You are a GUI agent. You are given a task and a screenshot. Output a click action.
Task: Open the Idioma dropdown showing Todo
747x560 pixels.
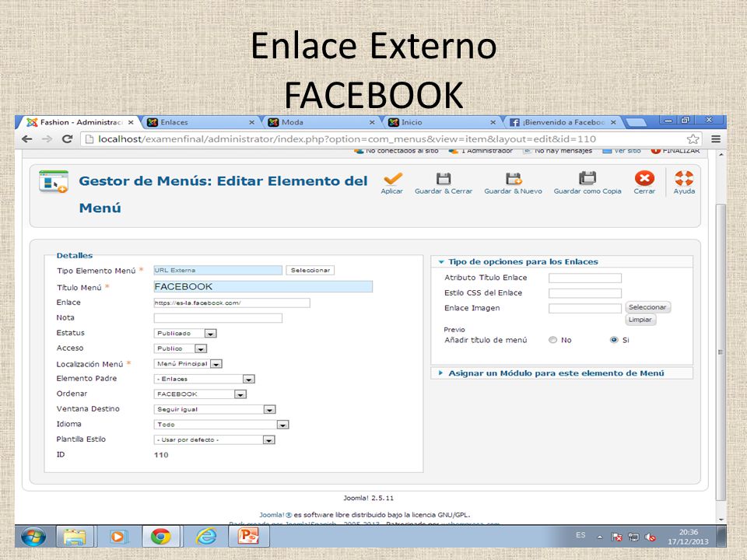tap(222, 425)
